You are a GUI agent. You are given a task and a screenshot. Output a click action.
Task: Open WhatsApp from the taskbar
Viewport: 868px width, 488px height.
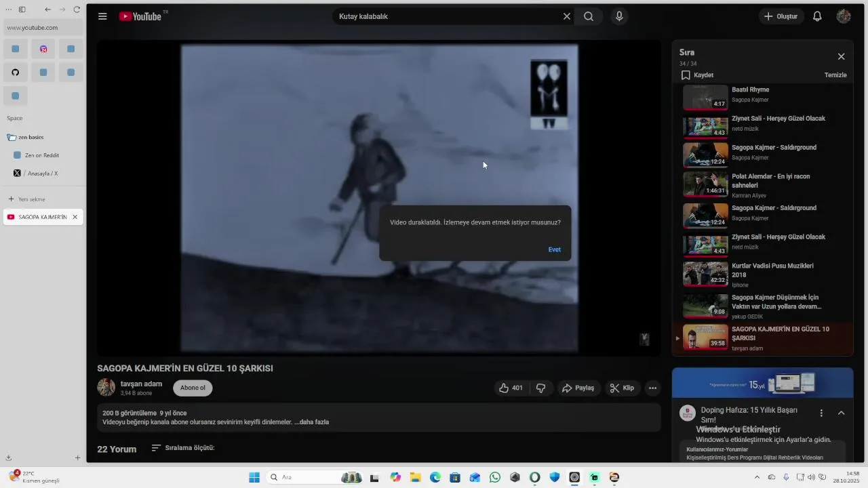[x=494, y=477]
